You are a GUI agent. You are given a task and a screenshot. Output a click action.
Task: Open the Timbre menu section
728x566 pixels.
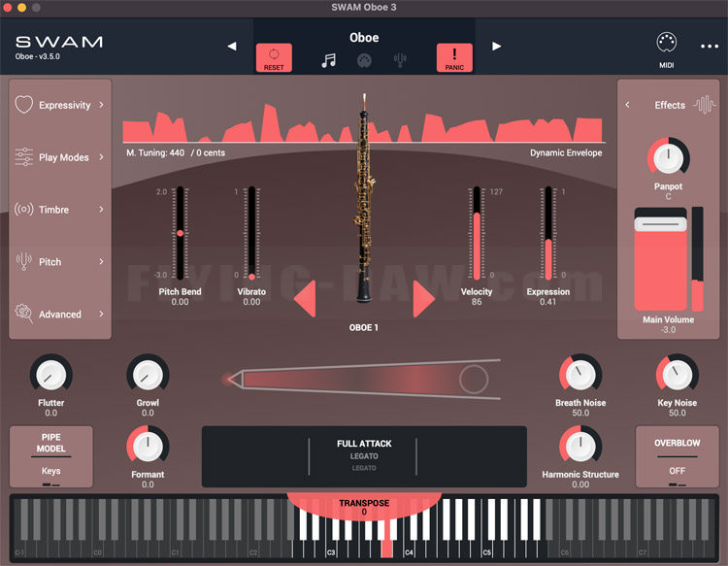point(60,210)
